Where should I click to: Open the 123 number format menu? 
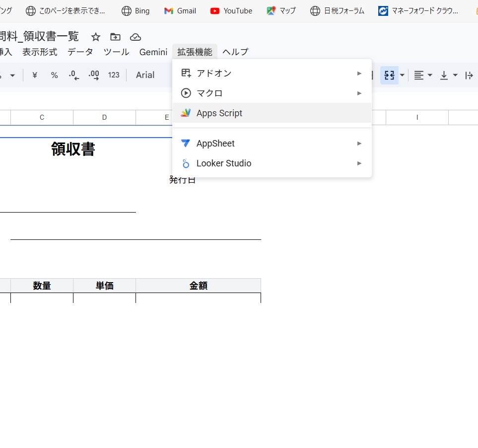(114, 75)
